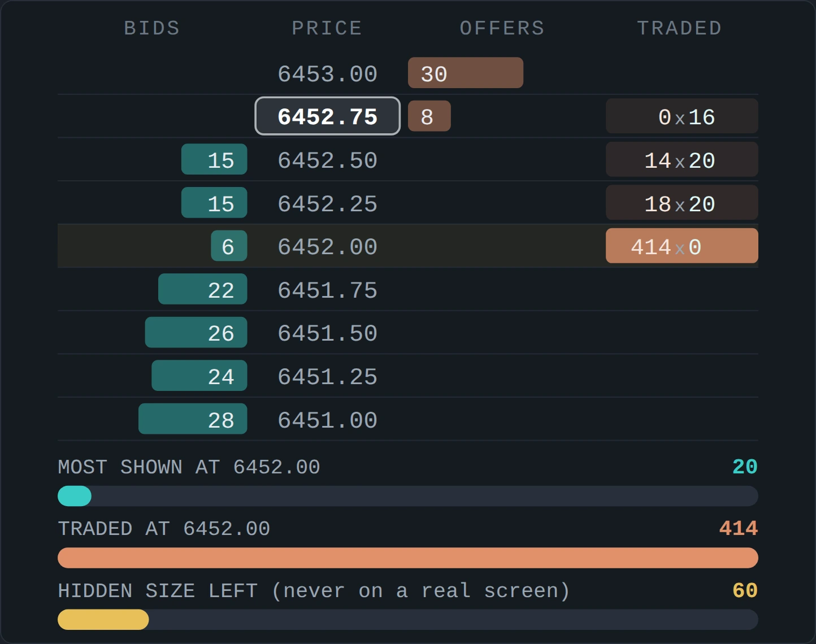Screen dimensions: 816x644
Task: Click the OFFERS column header
Action: click(x=502, y=28)
